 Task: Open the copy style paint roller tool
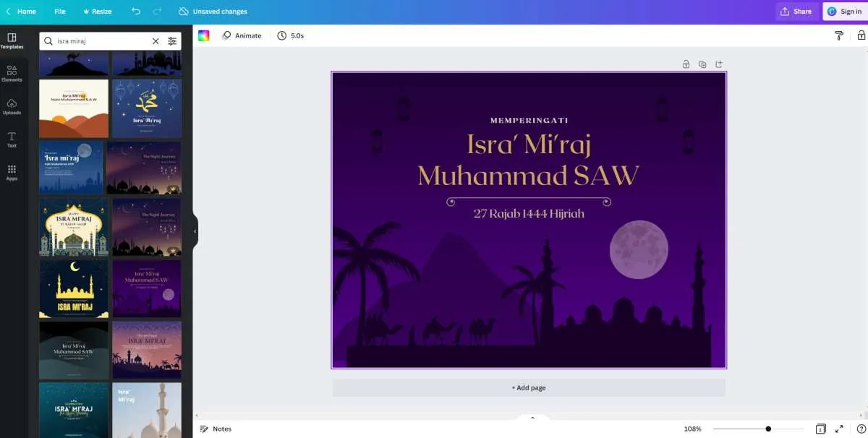pyautogui.click(x=838, y=35)
